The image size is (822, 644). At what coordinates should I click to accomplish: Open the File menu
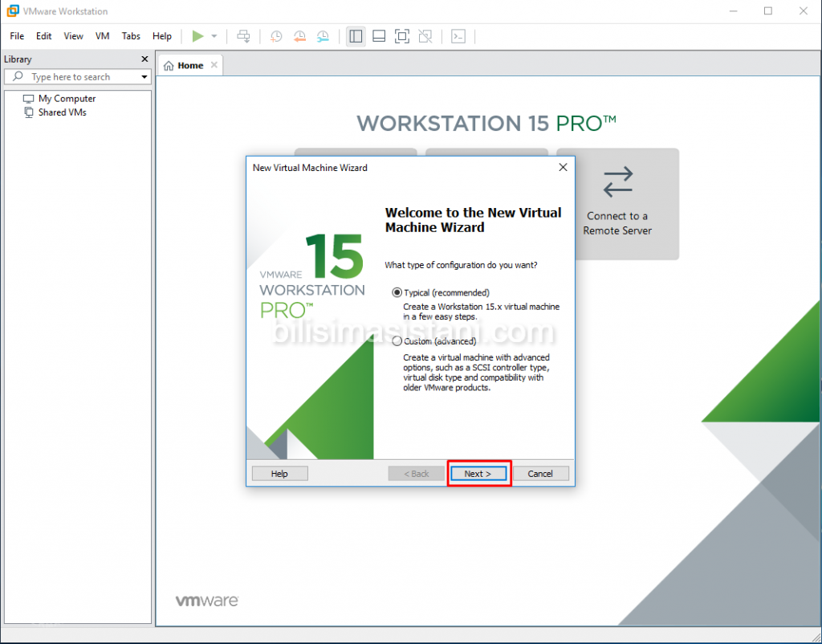coord(17,36)
